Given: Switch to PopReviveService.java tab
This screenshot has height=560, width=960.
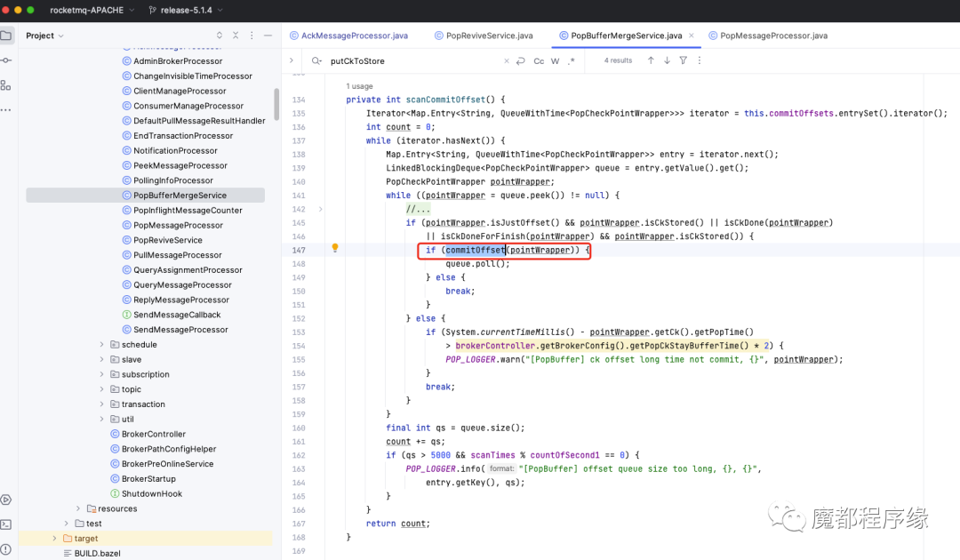Looking at the screenshot, I should click(483, 36).
